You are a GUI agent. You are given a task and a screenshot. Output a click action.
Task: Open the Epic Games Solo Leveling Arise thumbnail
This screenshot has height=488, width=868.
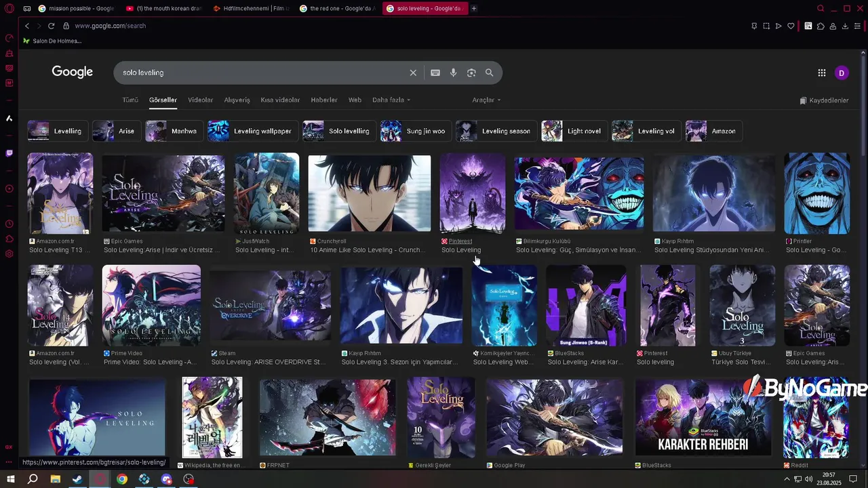tap(163, 194)
